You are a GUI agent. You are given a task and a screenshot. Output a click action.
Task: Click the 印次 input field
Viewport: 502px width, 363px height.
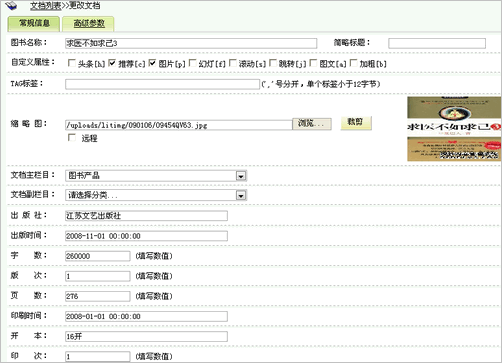pos(98,356)
